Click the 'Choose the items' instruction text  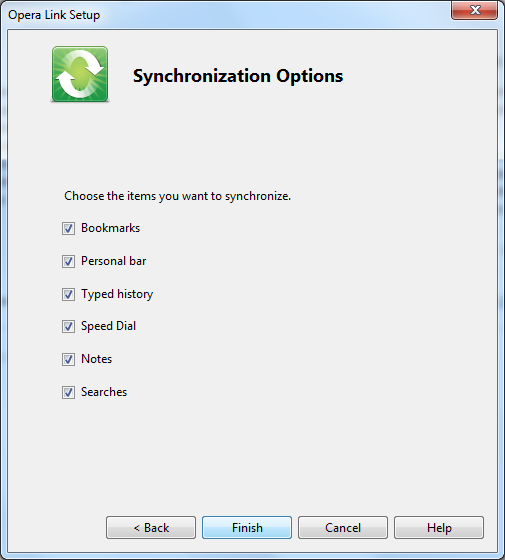pos(178,196)
